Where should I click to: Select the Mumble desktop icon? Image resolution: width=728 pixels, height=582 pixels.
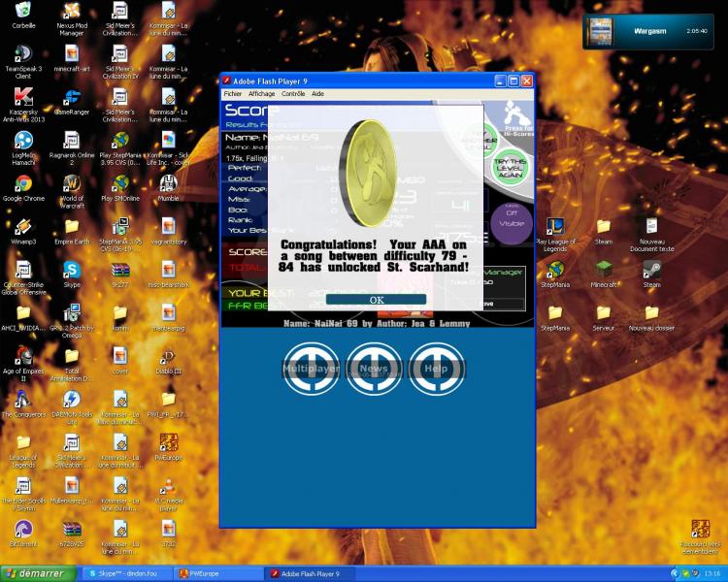168,188
